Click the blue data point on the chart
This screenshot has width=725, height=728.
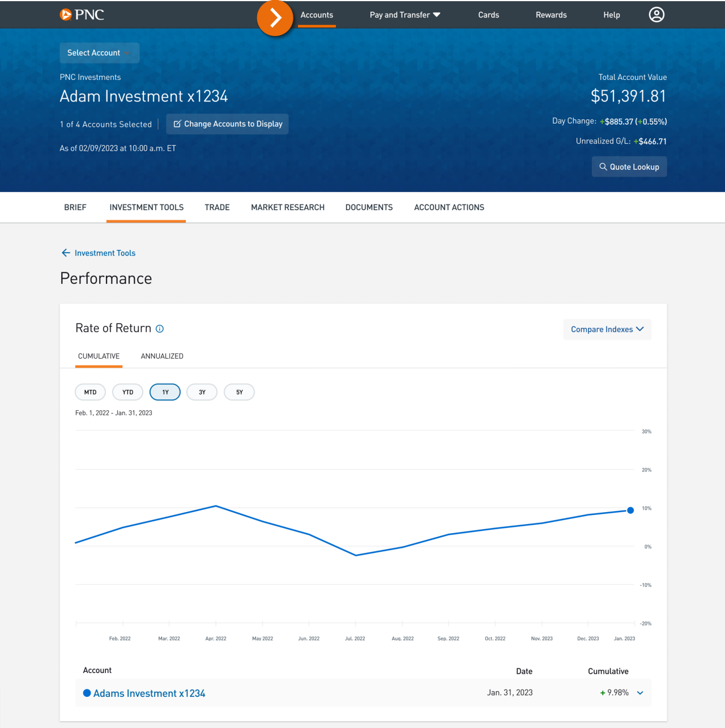(630, 510)
